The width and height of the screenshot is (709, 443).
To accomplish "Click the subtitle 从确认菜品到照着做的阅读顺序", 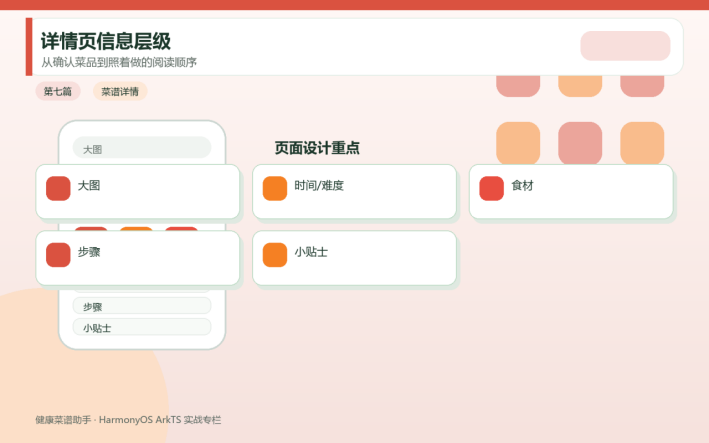I will pyautogui.click(x=119, y=62).
